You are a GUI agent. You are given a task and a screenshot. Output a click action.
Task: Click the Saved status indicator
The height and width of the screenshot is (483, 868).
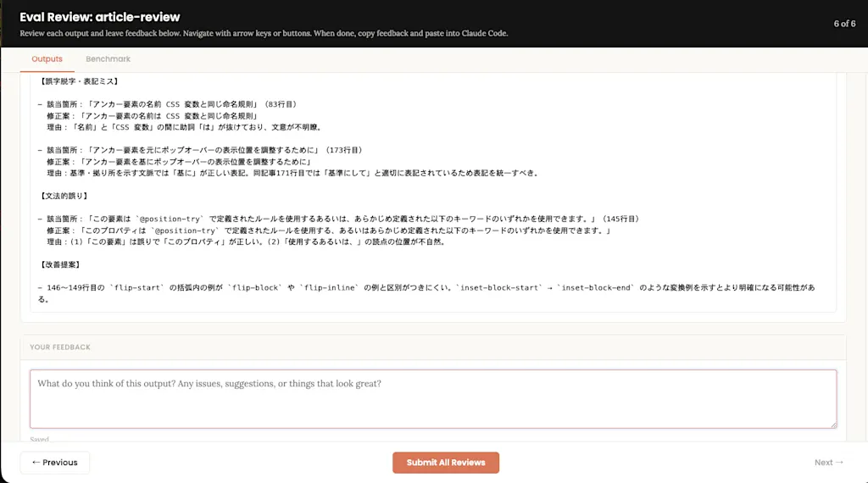coord(39,439)
